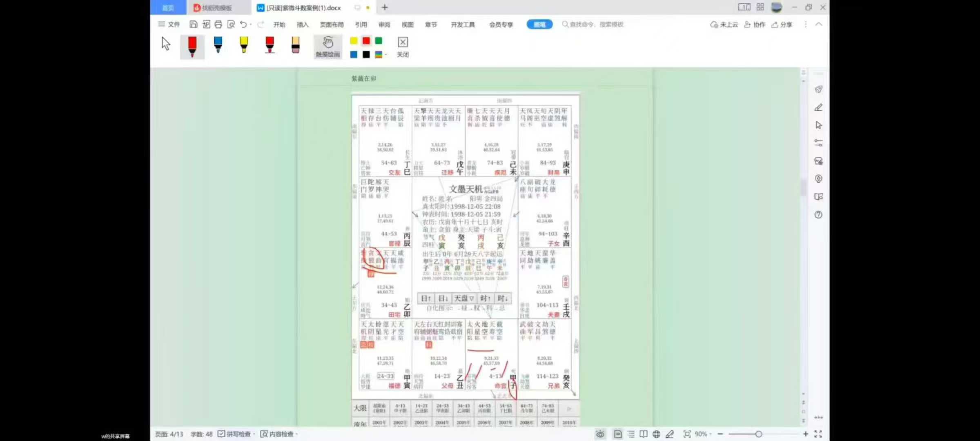
Task: Click the 分享 share button
Action: point(782,24)
